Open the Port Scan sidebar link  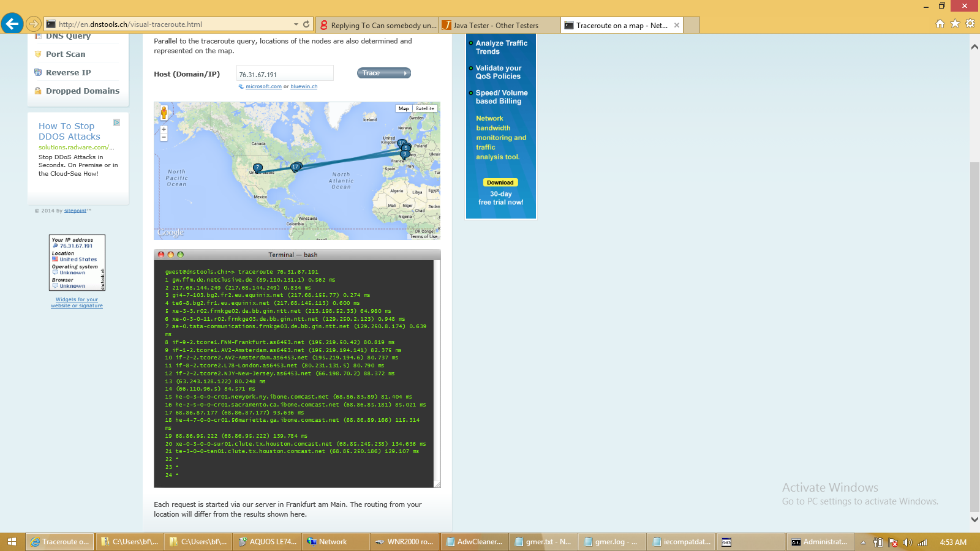click(66, 54)
